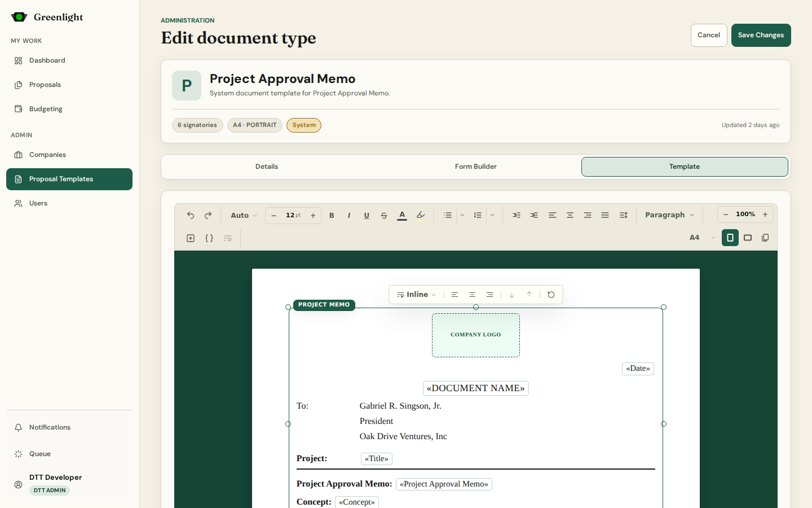Click the undo arrow in the editor toolbar
812x508 pixels.
point(191,215)
